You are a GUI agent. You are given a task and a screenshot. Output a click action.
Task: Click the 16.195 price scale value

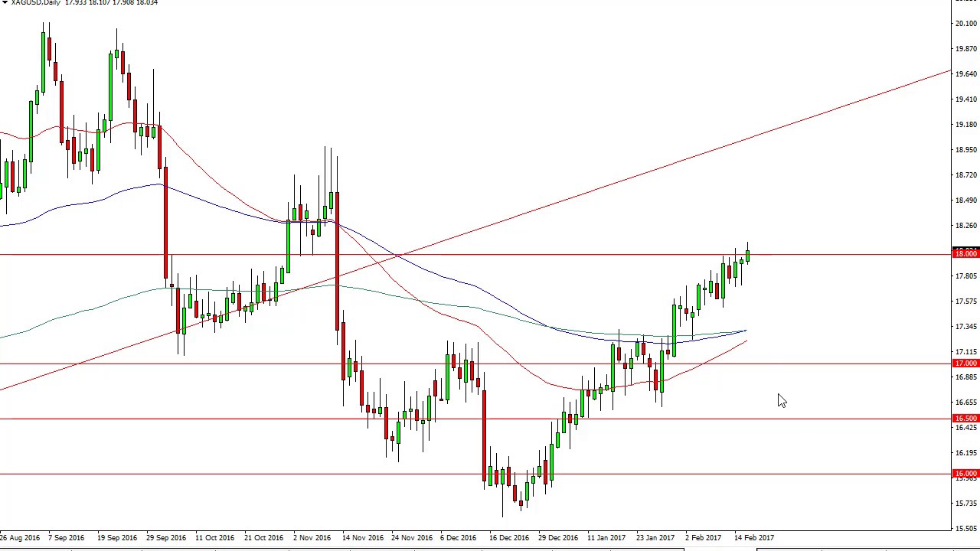965,453
